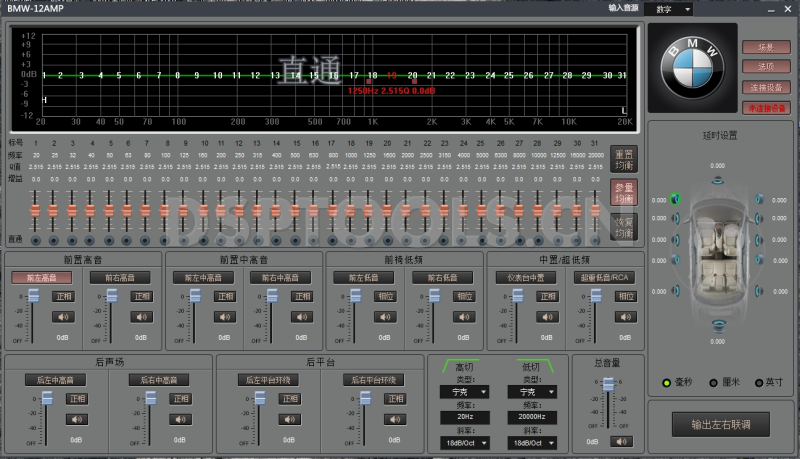Open the 高切 type dropdown
Image resolution: width=800 pixels, height=459 pixels.
(463, 392)
